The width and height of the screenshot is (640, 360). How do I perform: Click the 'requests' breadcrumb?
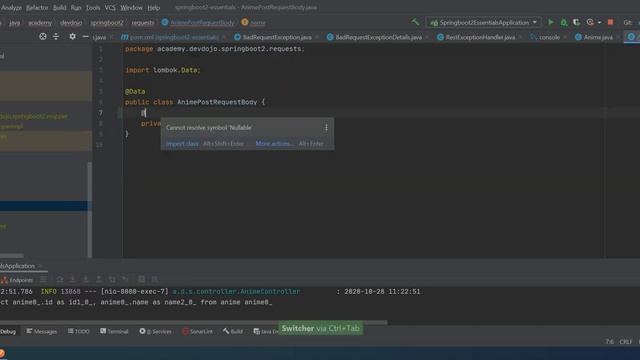143,23
